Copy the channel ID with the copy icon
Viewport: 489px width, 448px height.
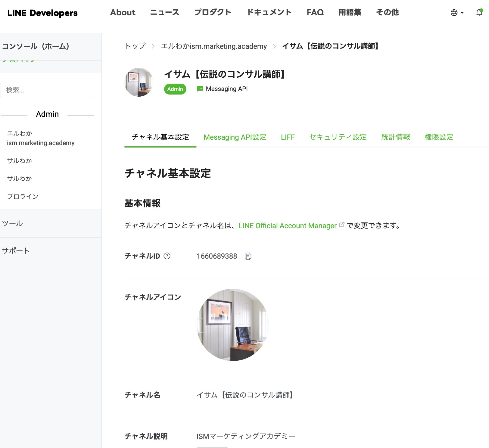click(248, 256)
